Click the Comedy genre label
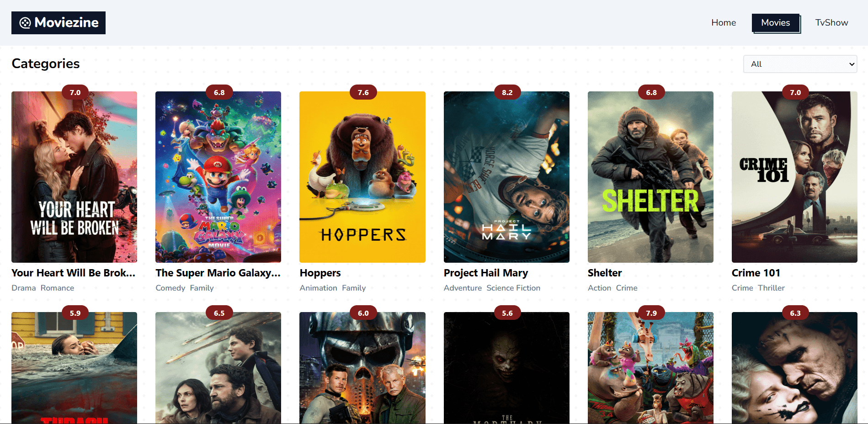This screenshot has height=424, width=868. (170, 288)
